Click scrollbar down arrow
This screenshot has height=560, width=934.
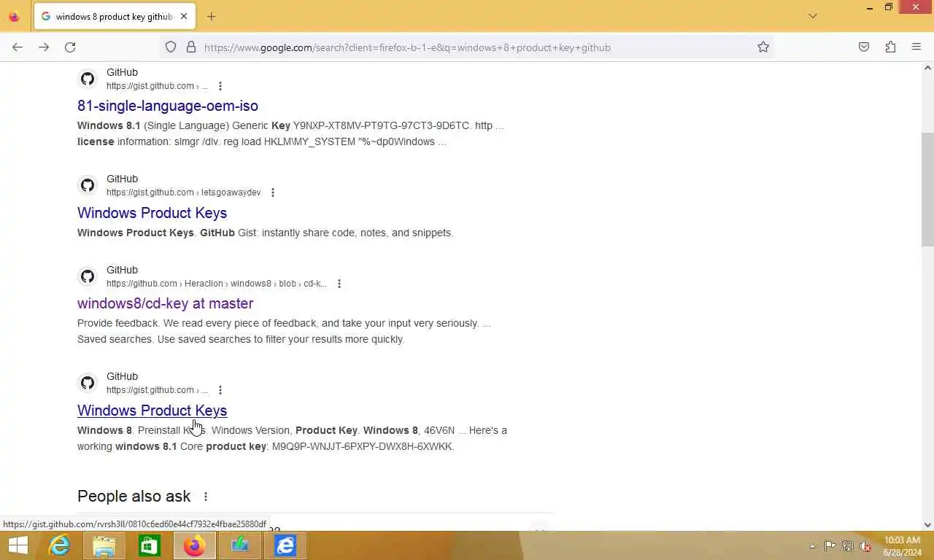pyautogui.click(x=927, y=524)
